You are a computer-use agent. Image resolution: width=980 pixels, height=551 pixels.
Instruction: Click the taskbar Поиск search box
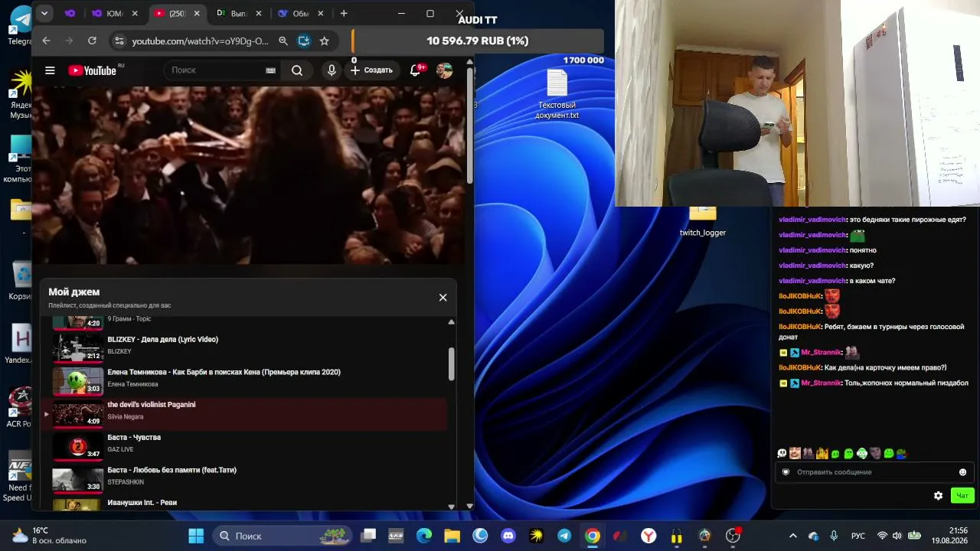[283, 536]
